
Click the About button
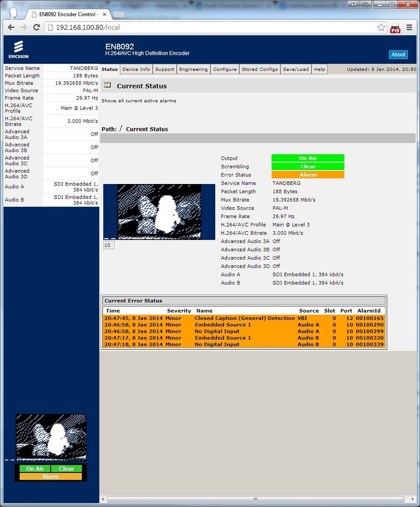[x=398, y=54]
